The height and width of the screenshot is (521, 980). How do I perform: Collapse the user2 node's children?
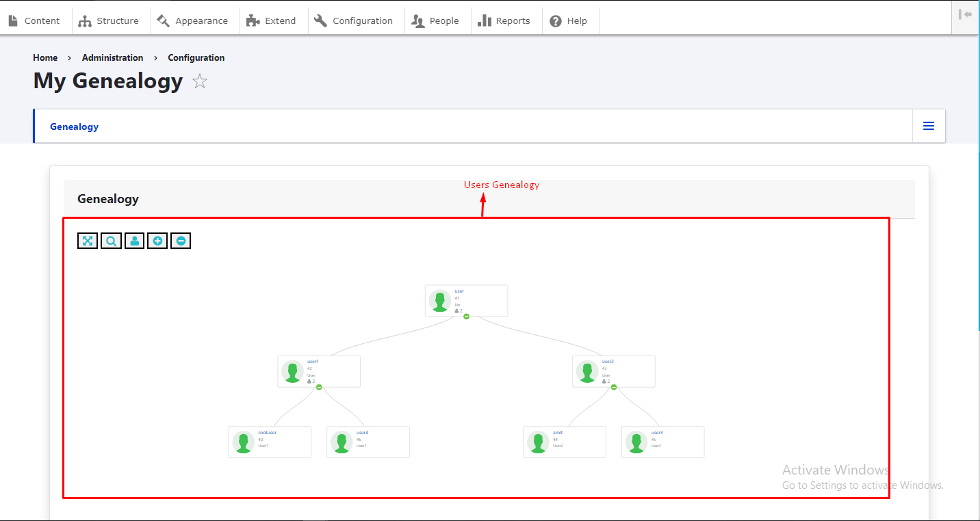pos(614,387)
